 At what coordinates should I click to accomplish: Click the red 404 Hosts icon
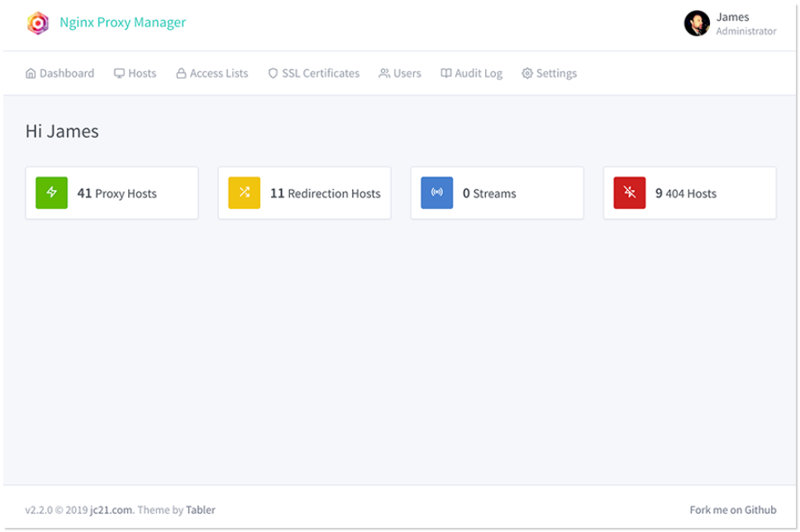629,192
